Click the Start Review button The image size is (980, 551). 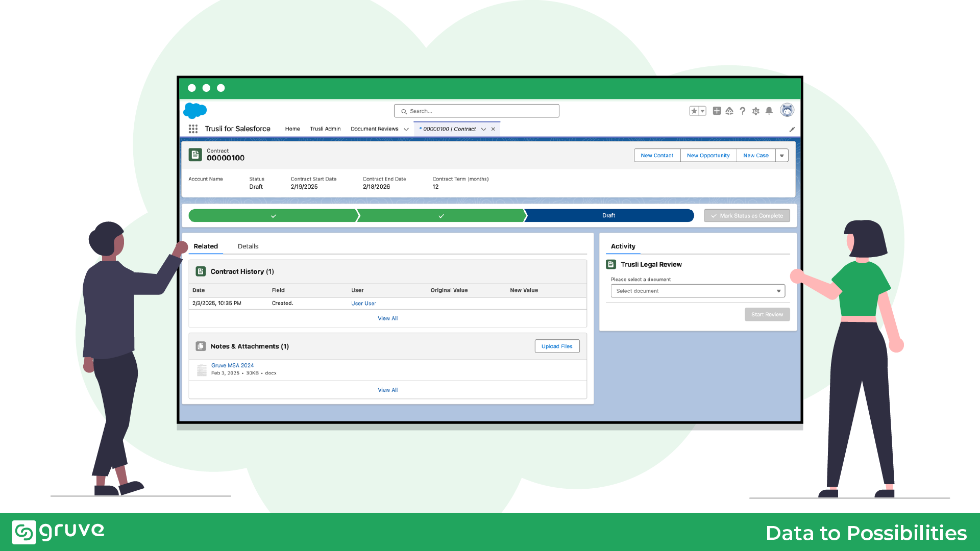pos(767,314)
